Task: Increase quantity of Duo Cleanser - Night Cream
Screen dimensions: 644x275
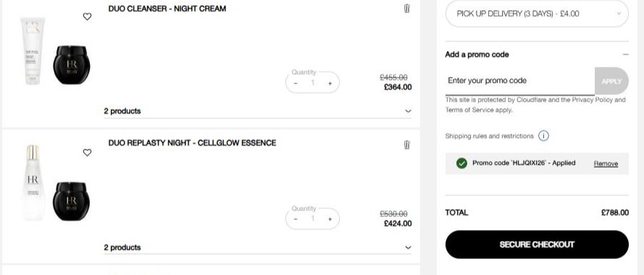Action: (x=330, y=83)
